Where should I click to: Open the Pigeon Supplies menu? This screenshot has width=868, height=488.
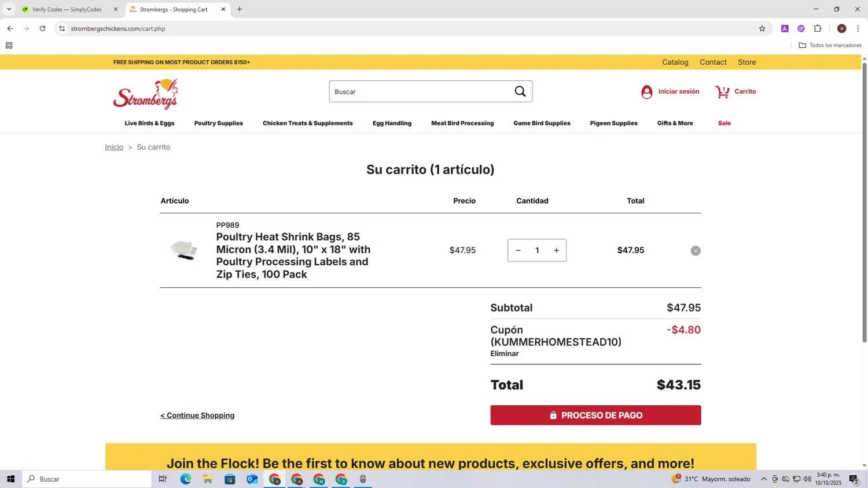pos(613,123)
